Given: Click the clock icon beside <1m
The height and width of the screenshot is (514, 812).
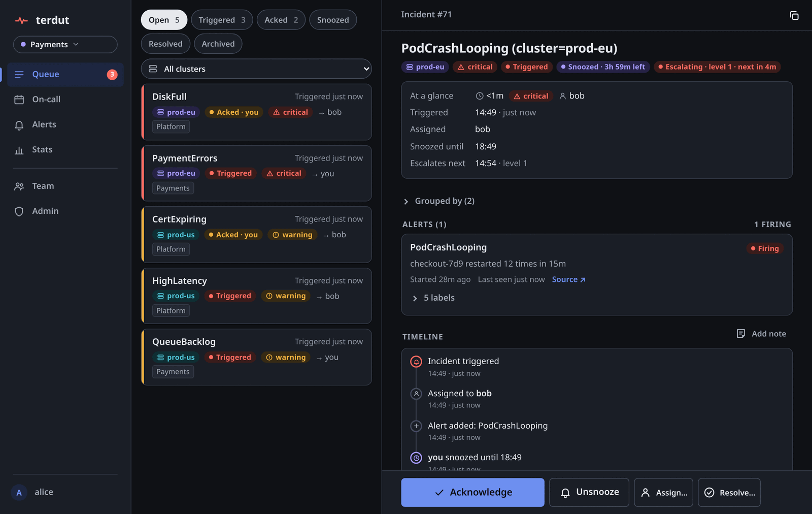Looking at the screenshot, I should 480,96.
